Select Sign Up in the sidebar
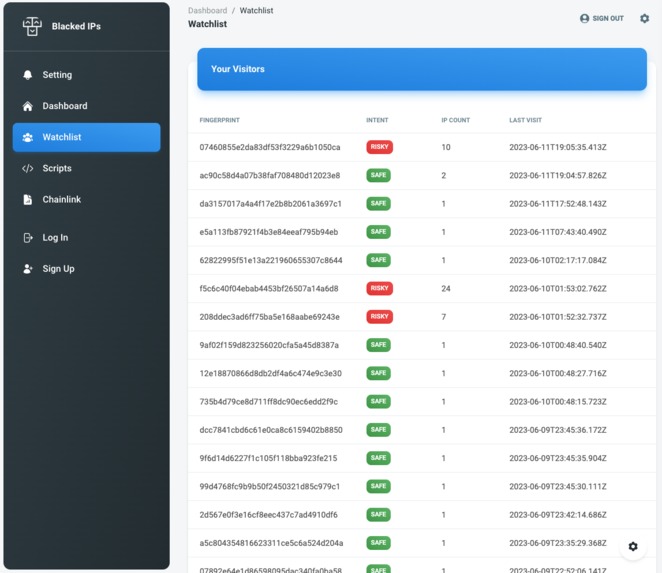 point(87,269)
